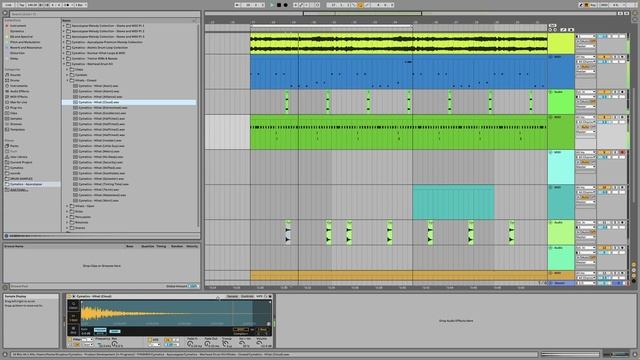Toggle Simpler device activator button
This screenshot has width=640, height=360.
[x=70, y=296]
